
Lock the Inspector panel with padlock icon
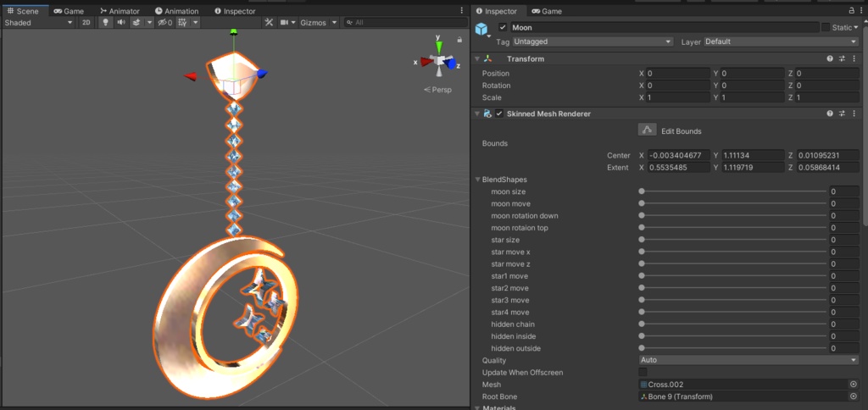[852, 10]
